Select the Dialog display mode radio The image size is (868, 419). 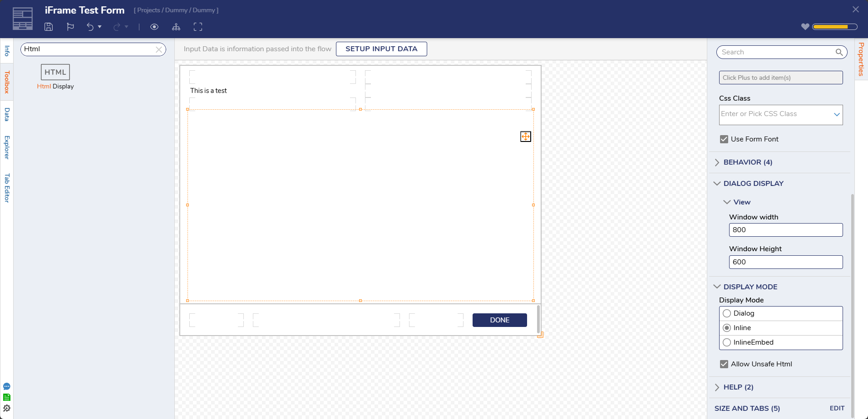coord(727,313)
